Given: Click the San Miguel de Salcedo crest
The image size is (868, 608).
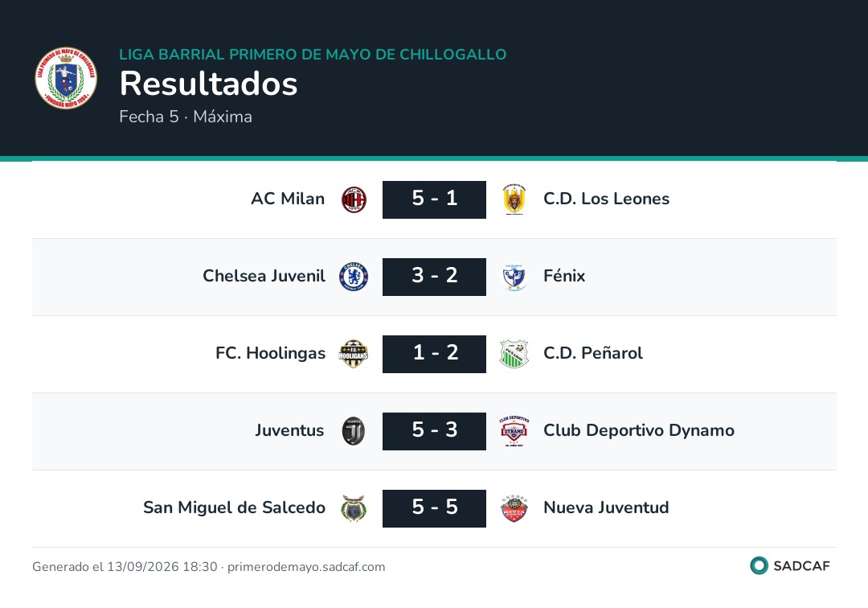Looking at the screenshot, I should 354,508.
